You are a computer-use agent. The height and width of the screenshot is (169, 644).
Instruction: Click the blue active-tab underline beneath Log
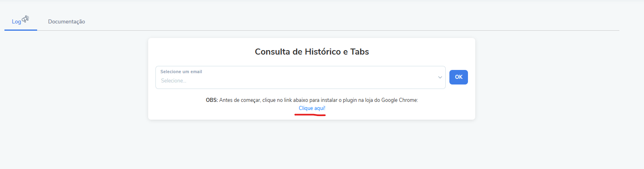coord(21,30)
